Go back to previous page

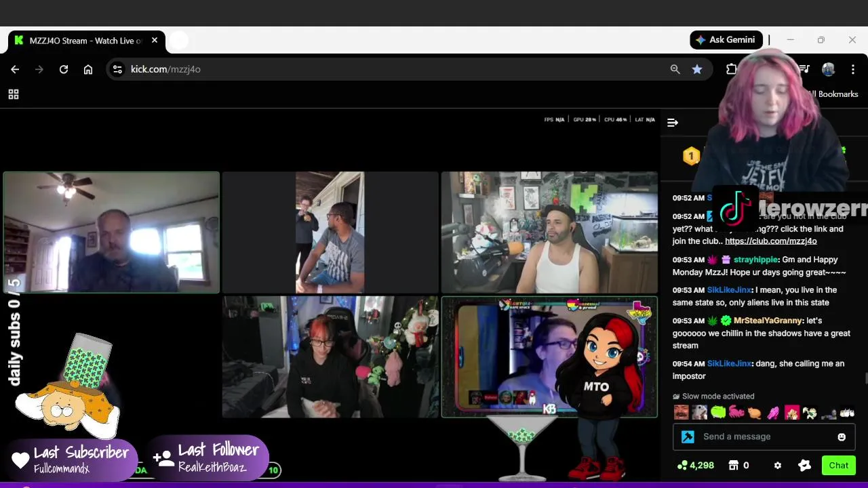pos(15,69)
